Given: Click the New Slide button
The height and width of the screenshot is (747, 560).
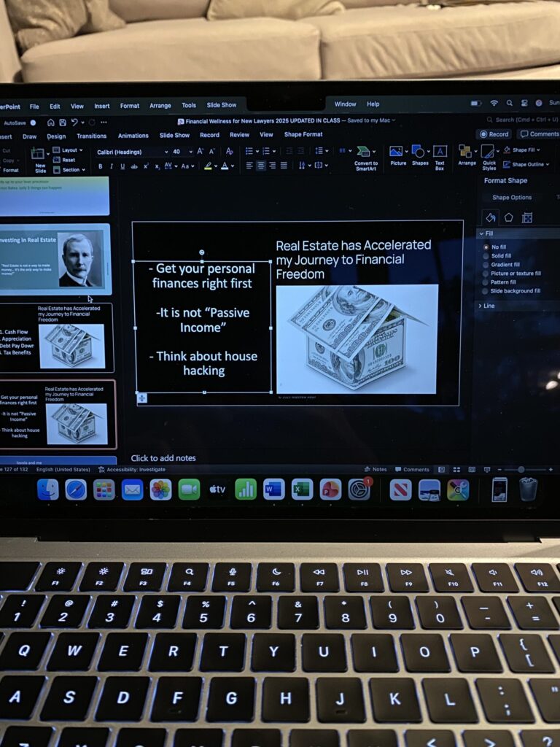Looking at the screenshot, I should pyautogui.click(x=40, y=160).
